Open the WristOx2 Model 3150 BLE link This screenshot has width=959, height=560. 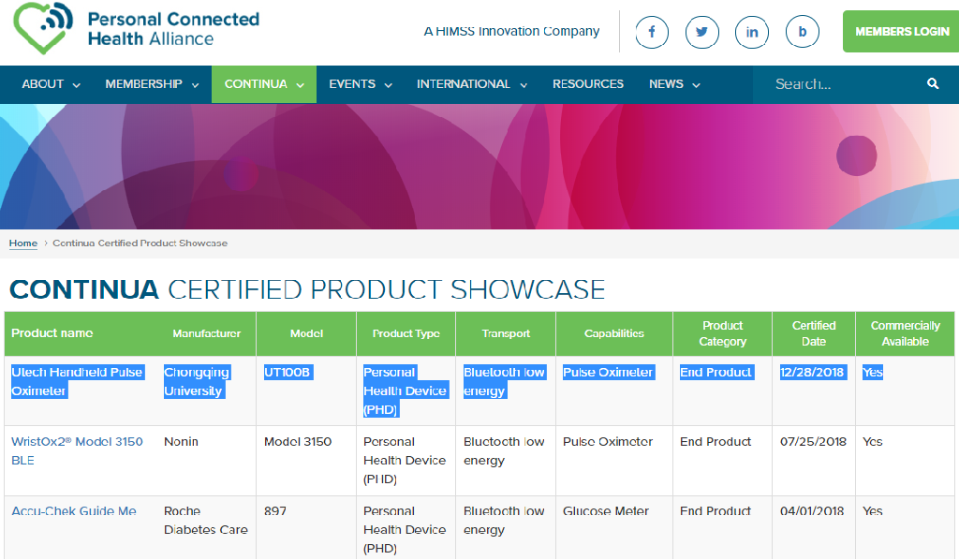coord(77,450)
